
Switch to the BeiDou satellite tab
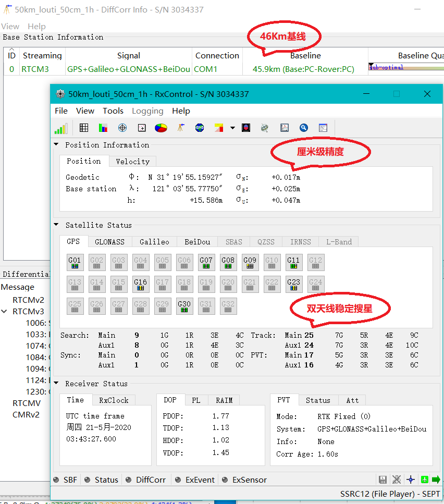pyautogui.click(x=198, y=242)
